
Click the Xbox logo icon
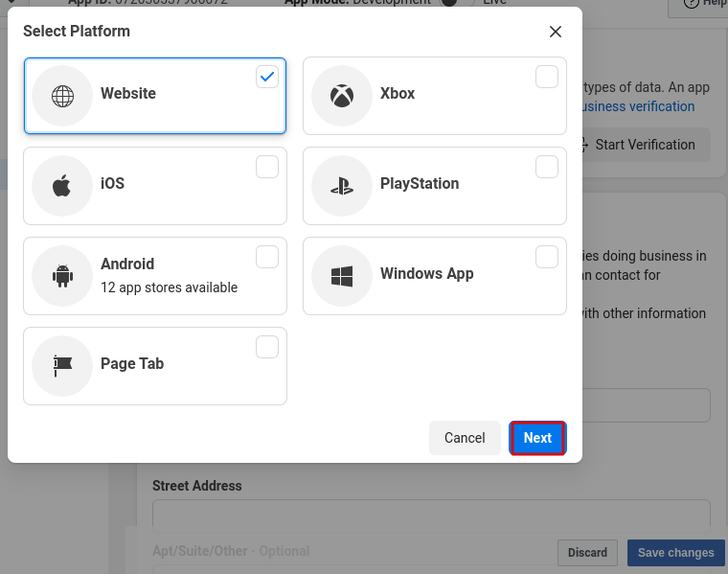342,96
